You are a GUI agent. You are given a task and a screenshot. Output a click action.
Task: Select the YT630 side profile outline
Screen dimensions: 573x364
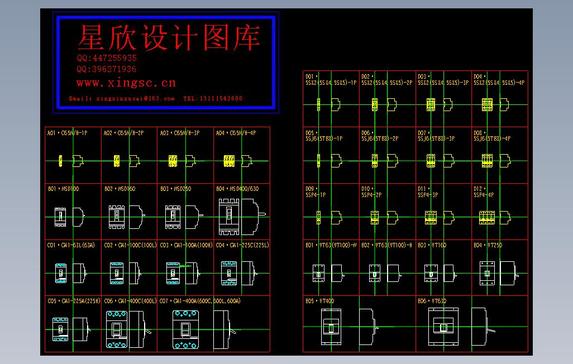483,327
